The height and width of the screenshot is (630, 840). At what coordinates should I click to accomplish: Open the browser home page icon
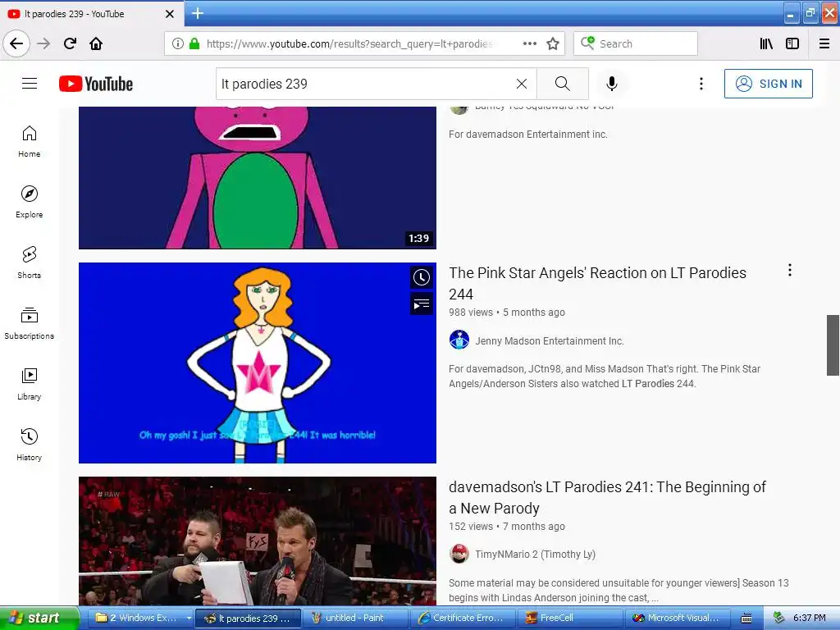click(x=96, y=43)
